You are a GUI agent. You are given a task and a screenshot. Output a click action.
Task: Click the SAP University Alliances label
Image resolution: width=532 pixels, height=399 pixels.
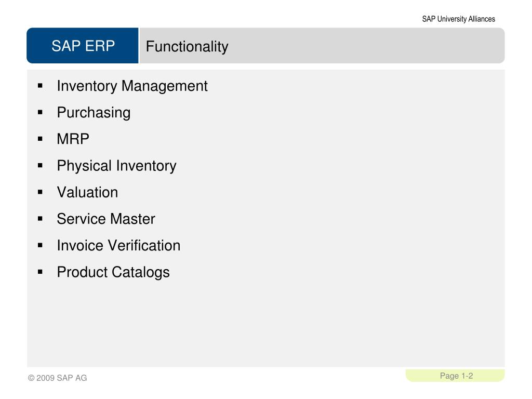point(458,19)
